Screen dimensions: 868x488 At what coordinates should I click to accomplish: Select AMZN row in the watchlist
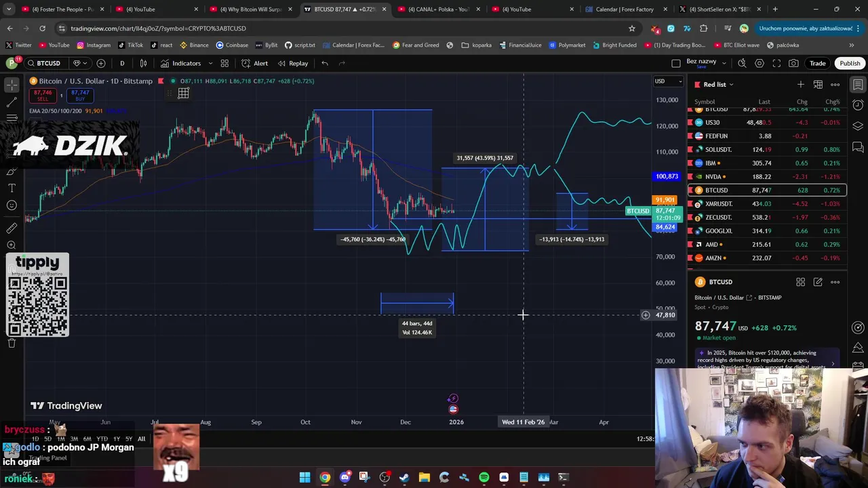click(767, 258)
